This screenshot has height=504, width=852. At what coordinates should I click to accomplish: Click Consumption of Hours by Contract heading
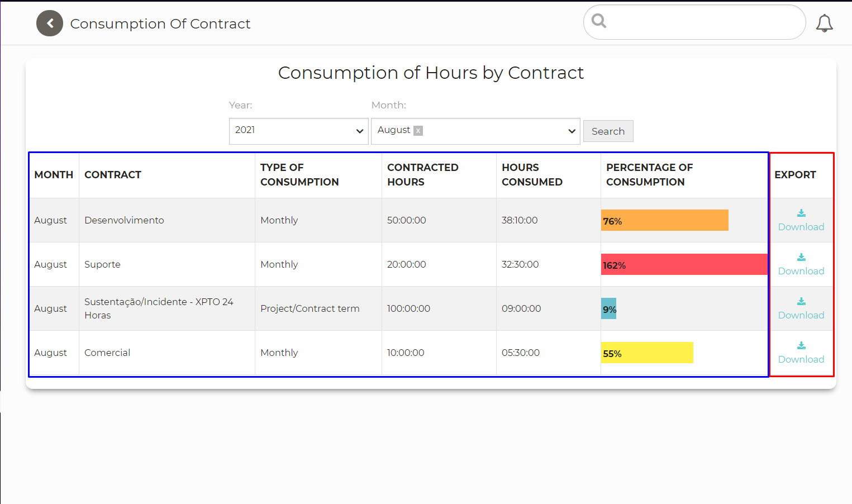(431, 73)
